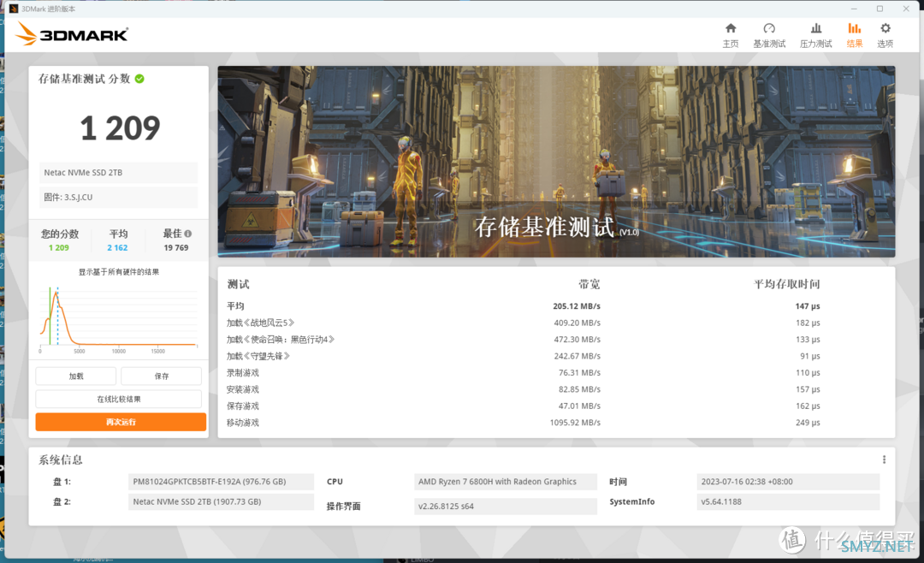Click the average score 2 162
924x563 pixels.
117,247
